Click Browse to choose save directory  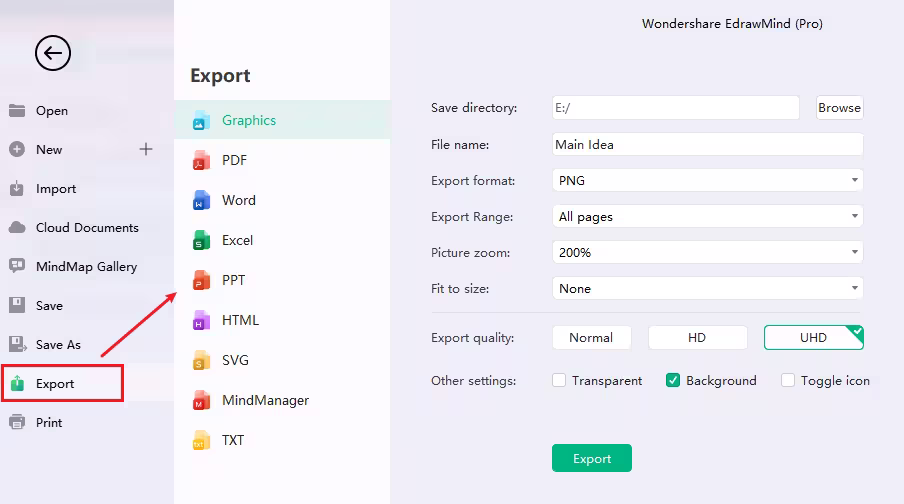click(839, 108)
